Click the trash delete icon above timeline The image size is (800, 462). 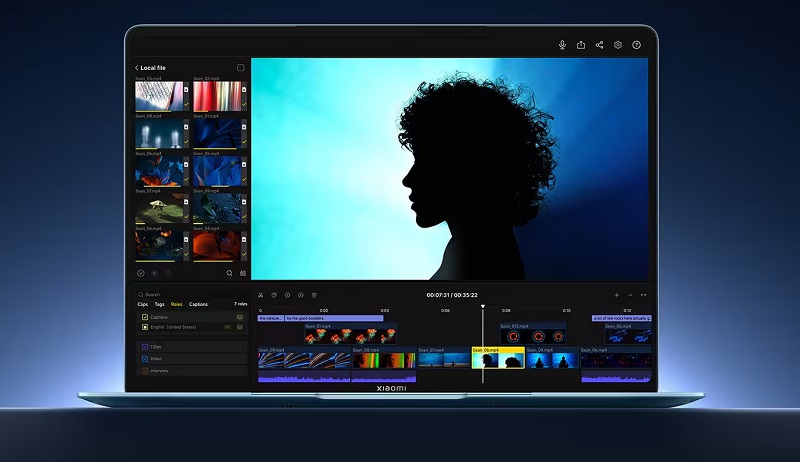314,295
